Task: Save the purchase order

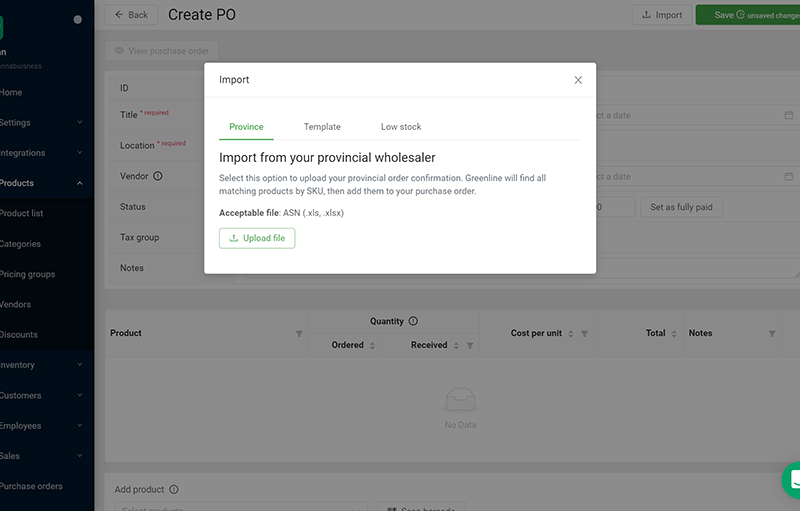Action: pyautogui.click(x=748, y=15)
